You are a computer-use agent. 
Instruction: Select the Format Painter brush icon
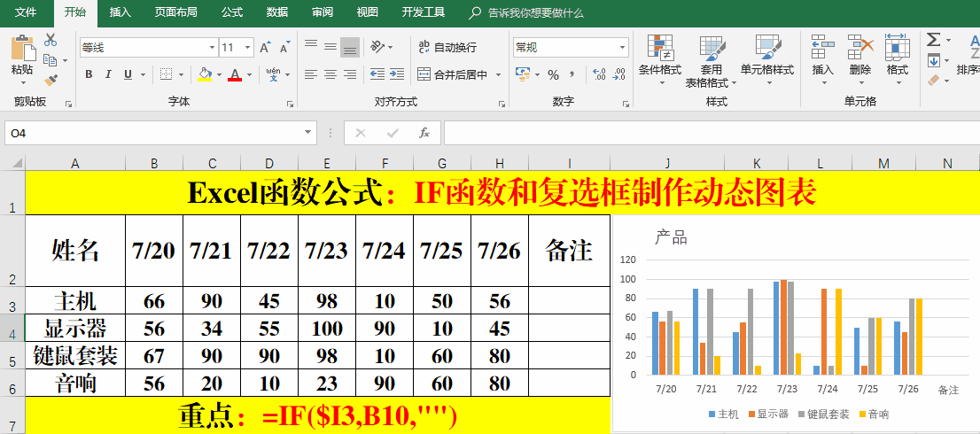[x=51, y=80]
